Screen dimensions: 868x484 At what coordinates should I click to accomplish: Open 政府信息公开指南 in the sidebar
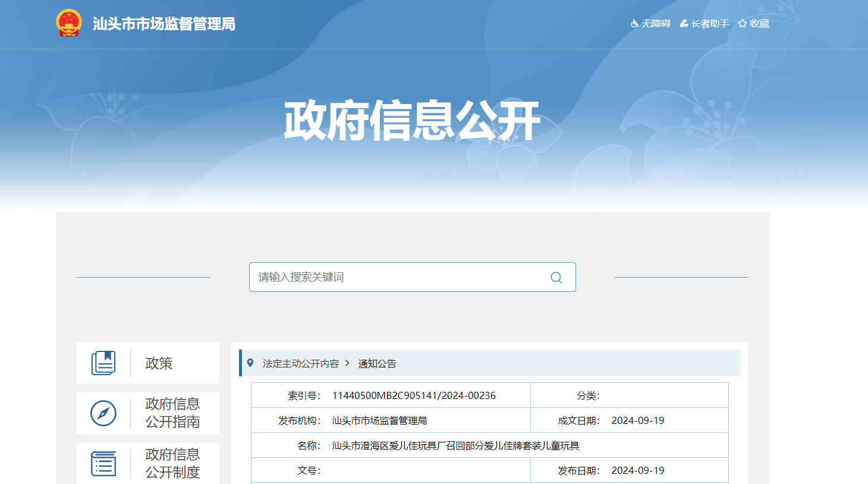click(x=172, y=413)
